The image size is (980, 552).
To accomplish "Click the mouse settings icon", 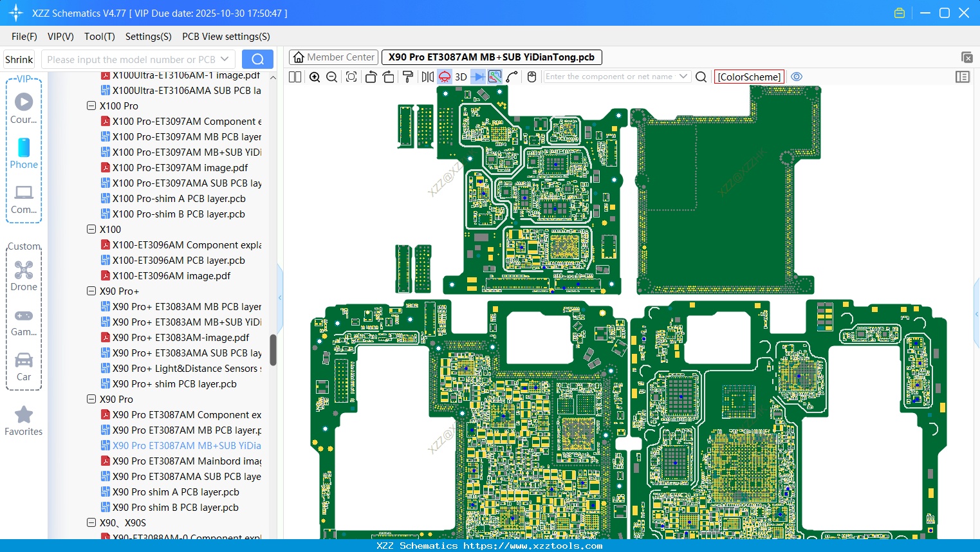I will tap(532, 77).
